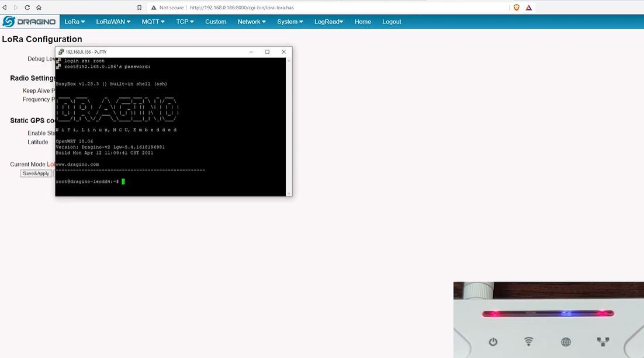644x358 pixels.
Task: Click the address bar URL
Action: coord(242,8)
